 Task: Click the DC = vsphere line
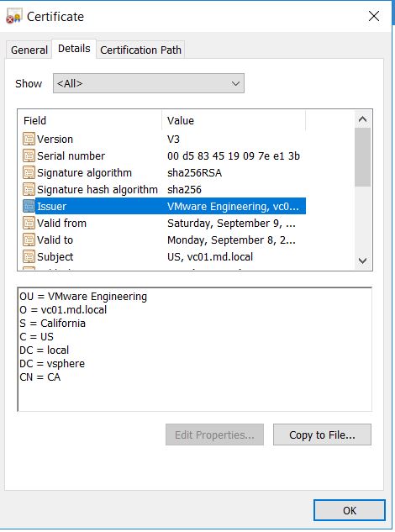52,364
